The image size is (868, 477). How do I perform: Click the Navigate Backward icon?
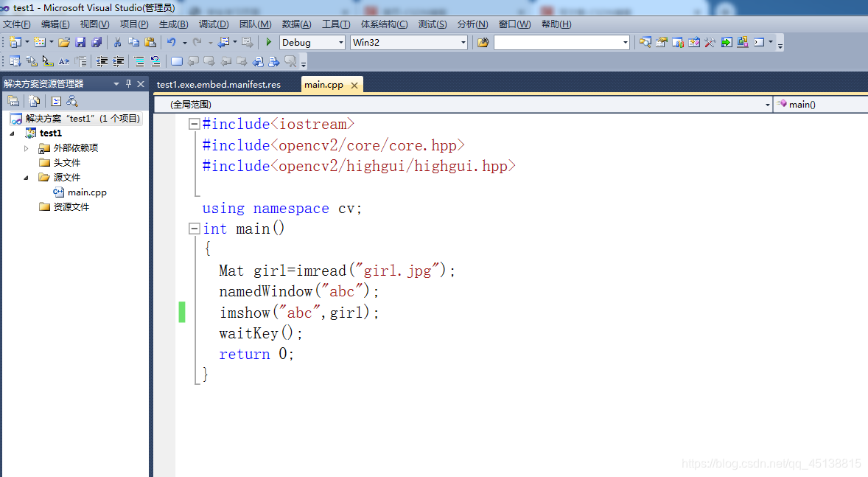224,42
